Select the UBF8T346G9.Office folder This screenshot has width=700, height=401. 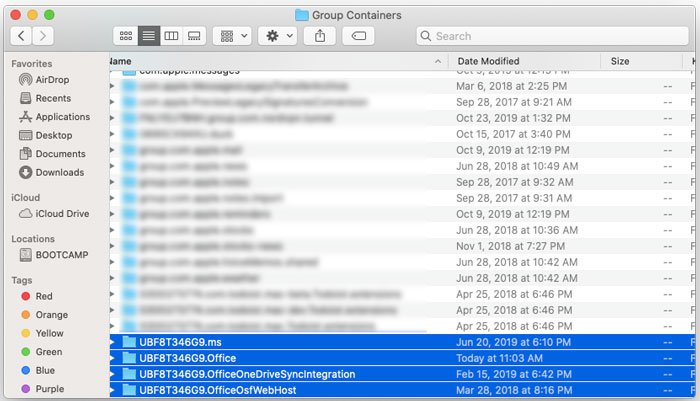402,358
